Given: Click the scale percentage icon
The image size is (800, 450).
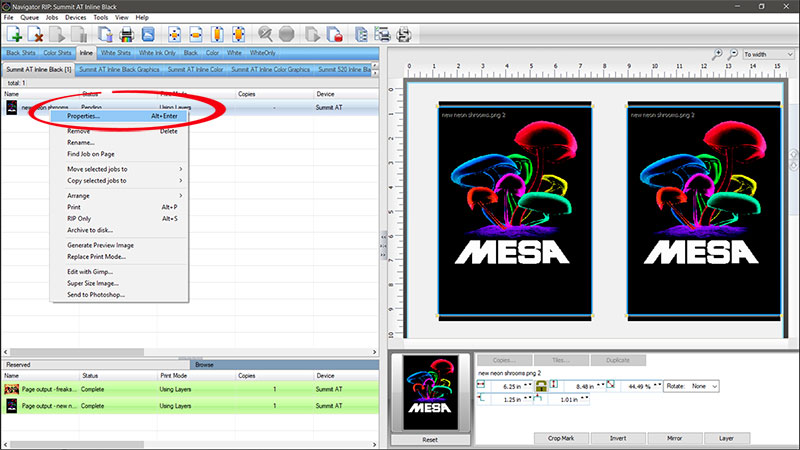Looking at the screenshot, I should tap(611, 384).
